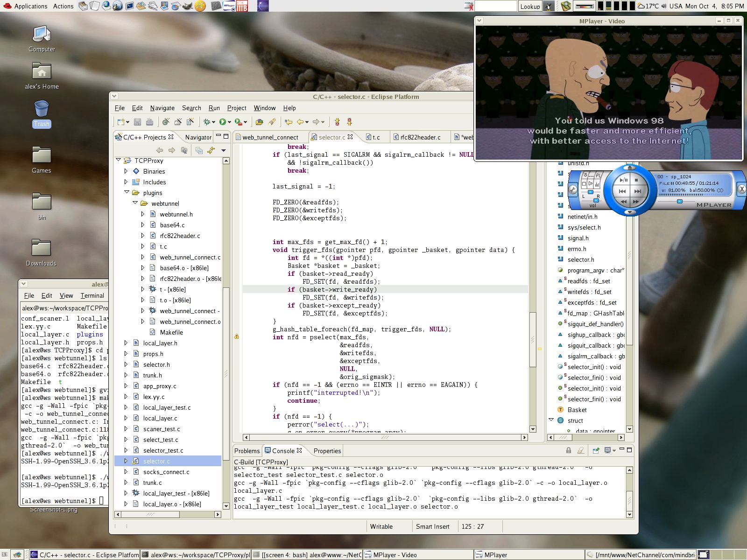Click Go to Next Annotation arrow icon

point(337,122)
